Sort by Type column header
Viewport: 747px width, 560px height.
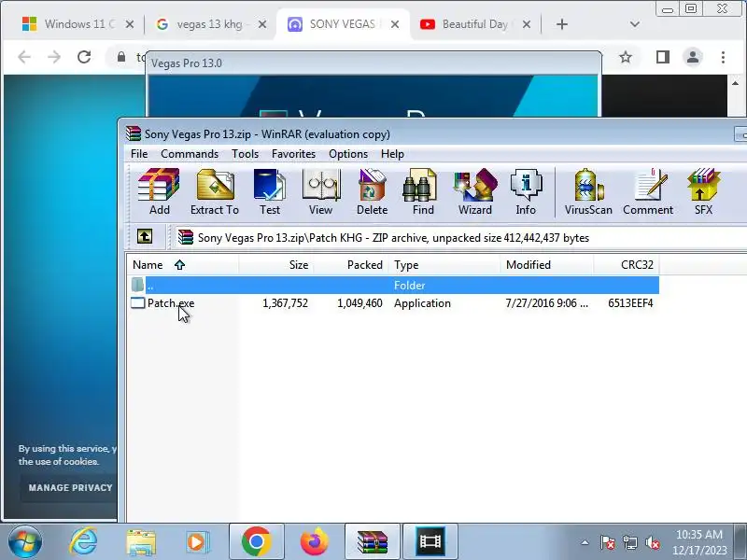[x=444, y=265]
